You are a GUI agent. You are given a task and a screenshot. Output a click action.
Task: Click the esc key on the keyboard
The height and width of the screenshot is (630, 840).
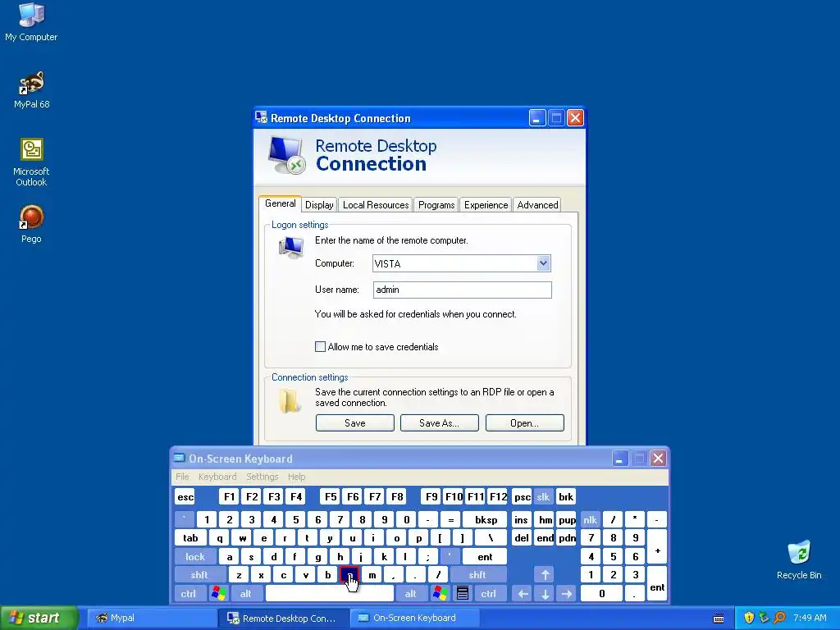(185, 496)
